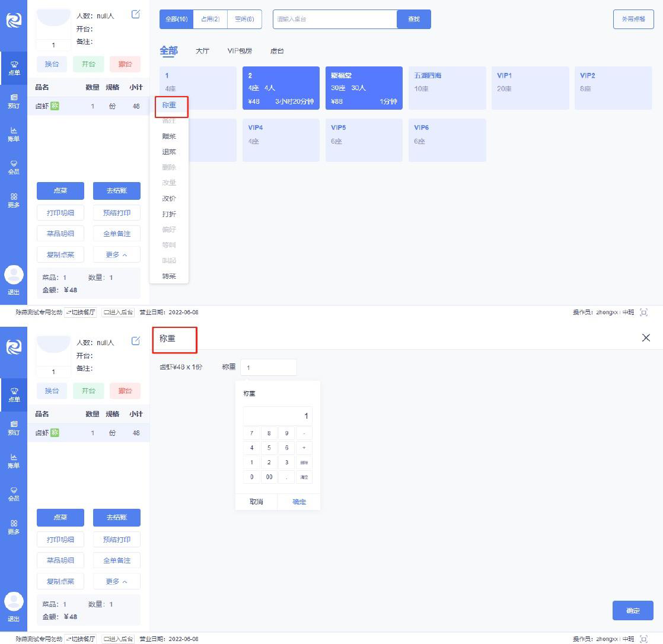Collapse 更多 expander beside the context menu
This screenshot has width=663, height=644.
coord(117,254)
